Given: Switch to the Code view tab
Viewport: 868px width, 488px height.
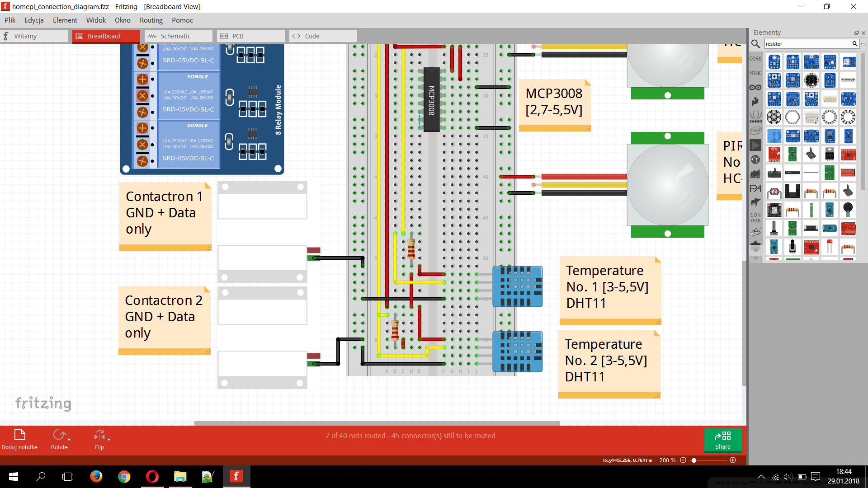Looking at the screenshot, I should coord(323,36).
